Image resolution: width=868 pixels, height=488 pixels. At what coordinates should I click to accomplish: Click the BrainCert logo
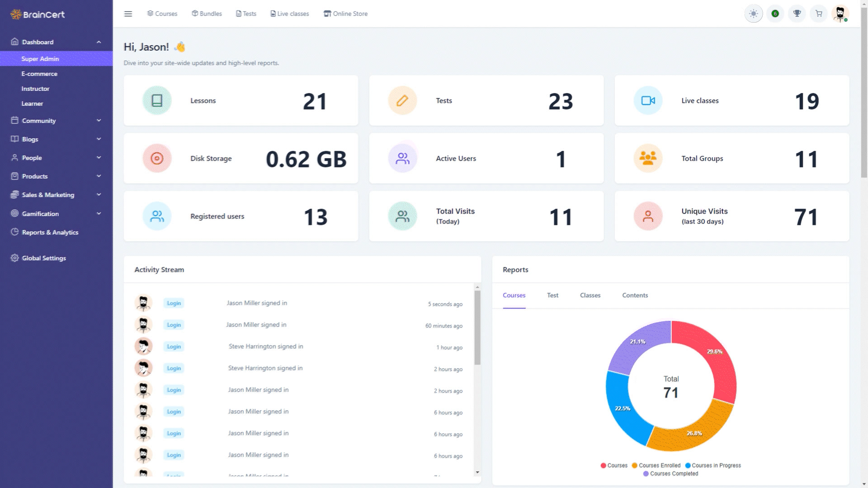tap(38, 14)
